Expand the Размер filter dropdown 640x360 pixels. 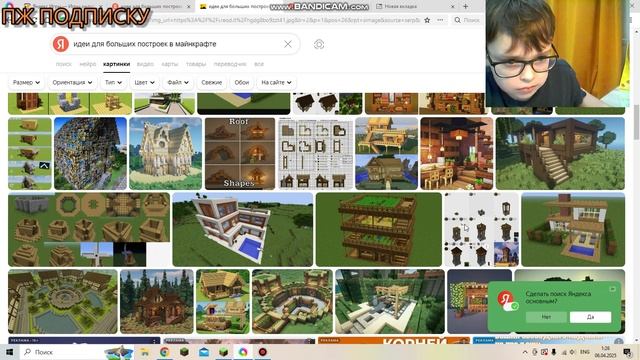(x=26, y=82)
